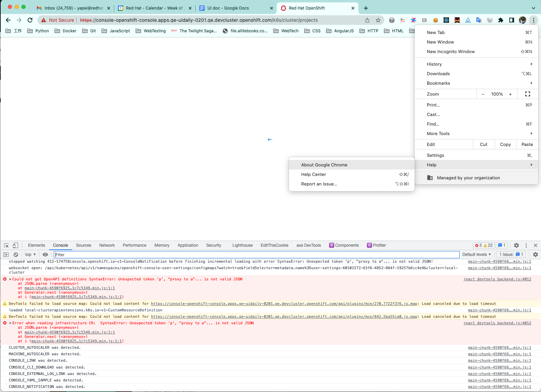The width and height of the screenshot is (541, 392).
Task: Click the Chrome three-dot menu button
Action: tap(534, 20)
